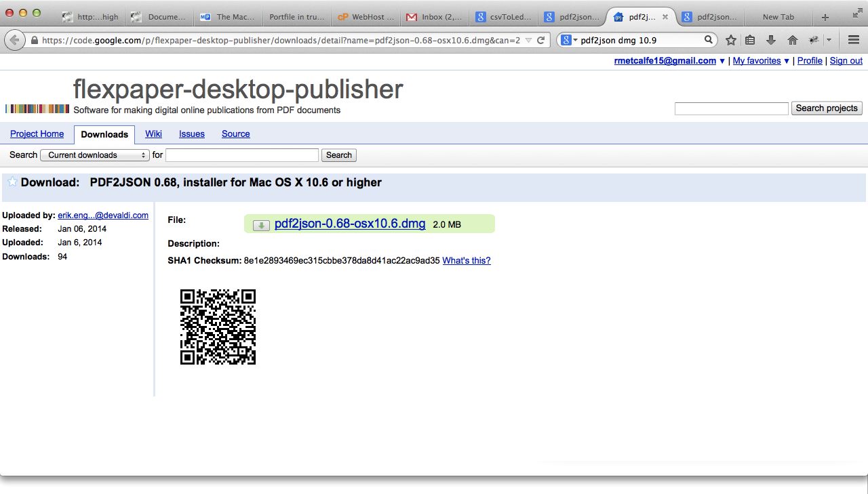This screenshot has width=868, height=494.
Task: Switch to the WebHost tab
Action: (x=366, y=17)
